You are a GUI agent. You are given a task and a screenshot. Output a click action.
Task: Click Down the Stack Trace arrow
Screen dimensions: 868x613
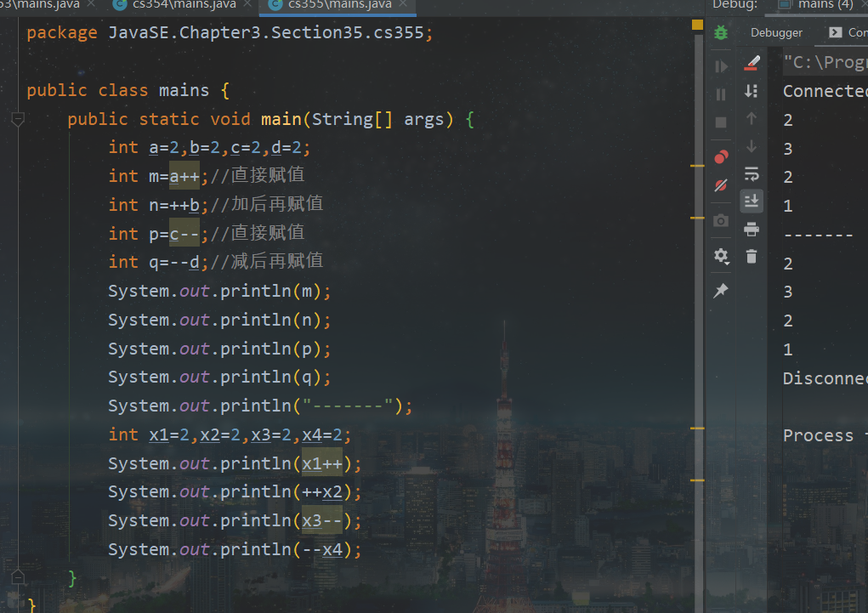[x=752, y=146]
